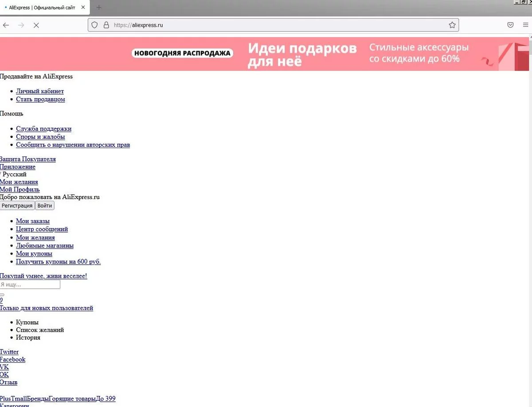Click Получить купоны на 600 руб. link
This screenshot has width=532, height=407.
coord(58,262)
